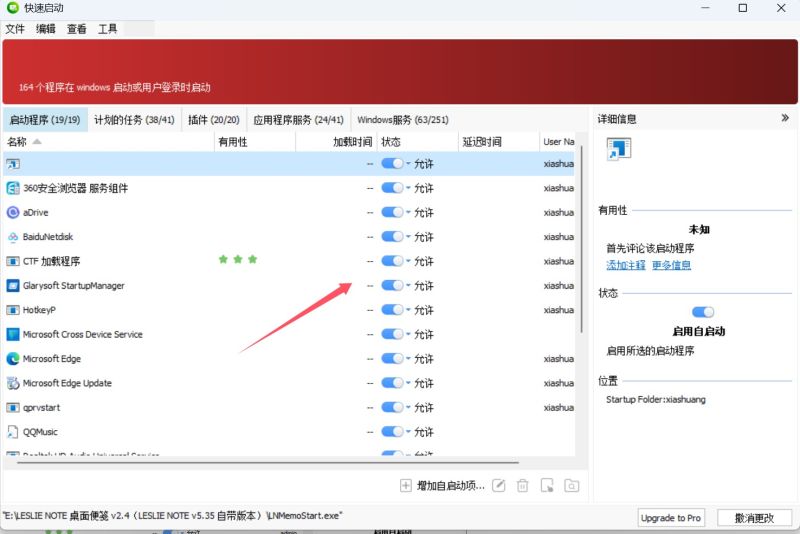Click the 快速启动 app icon in title bar

13,8
